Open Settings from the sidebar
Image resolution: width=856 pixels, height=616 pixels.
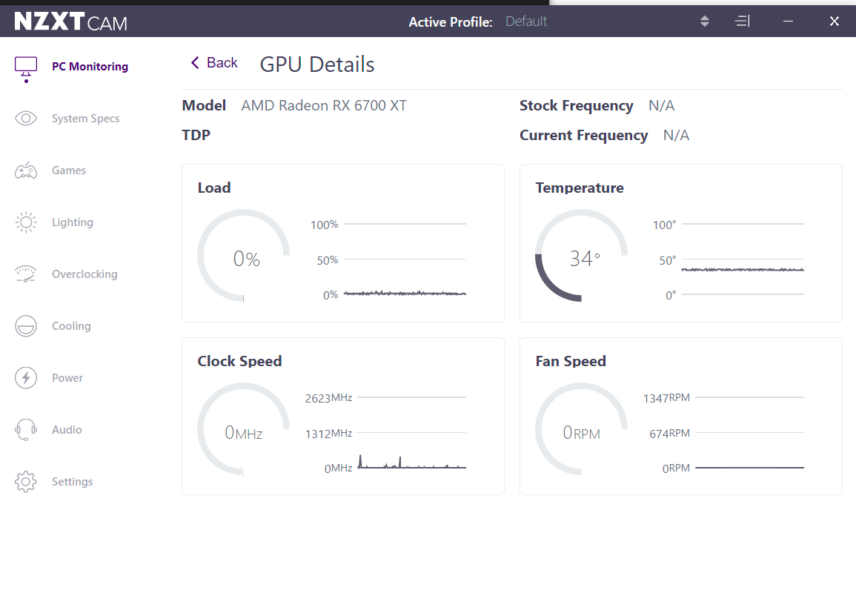coord(73,482)
